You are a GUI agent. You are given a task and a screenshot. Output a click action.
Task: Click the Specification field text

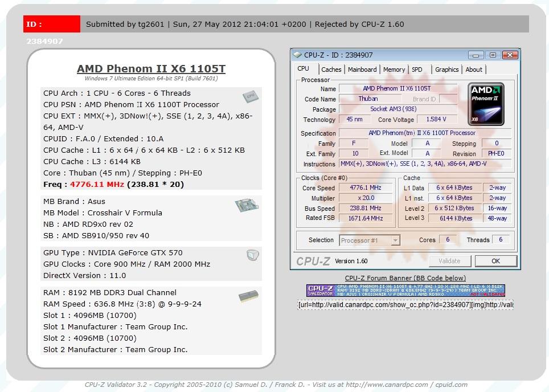[425, 133]
